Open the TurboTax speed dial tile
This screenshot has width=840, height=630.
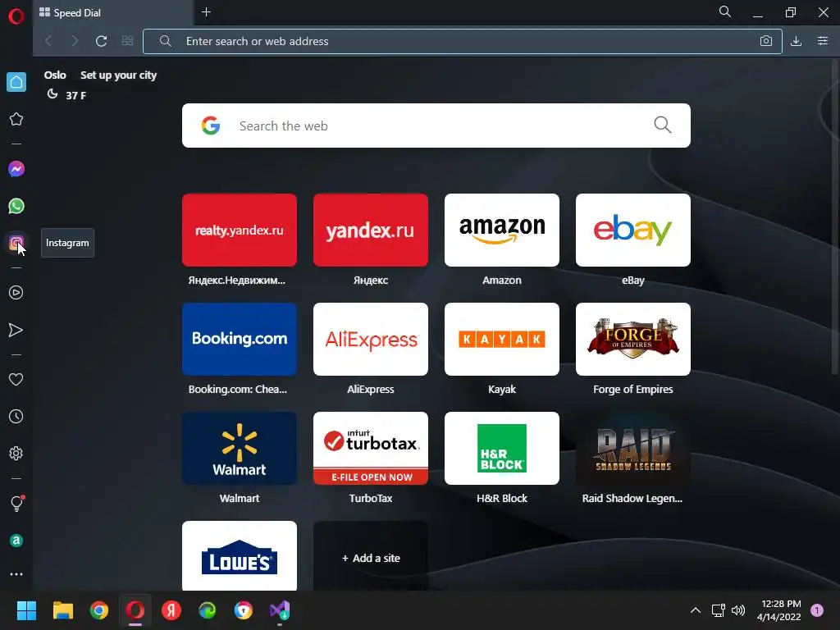(x=371, y=449)
